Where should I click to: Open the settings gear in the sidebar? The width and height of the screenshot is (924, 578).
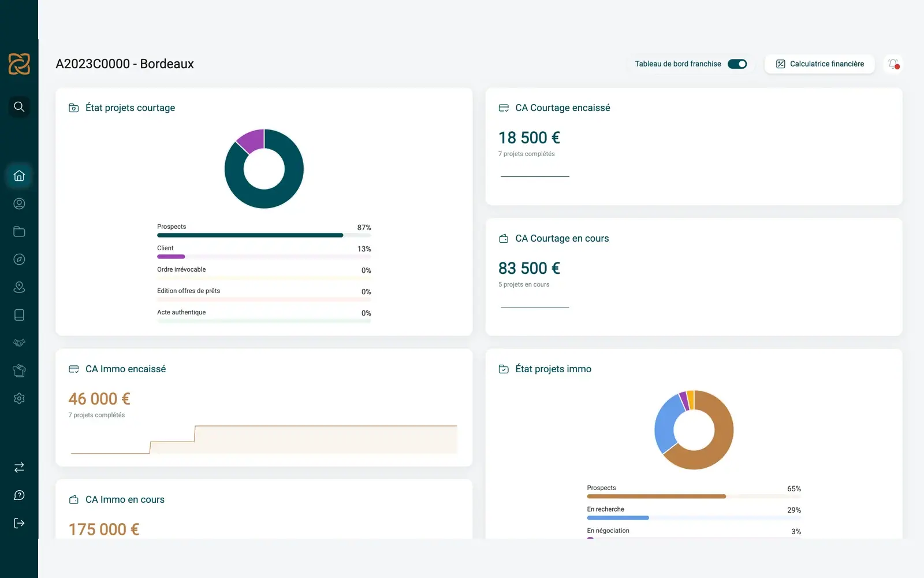[19, 398]
